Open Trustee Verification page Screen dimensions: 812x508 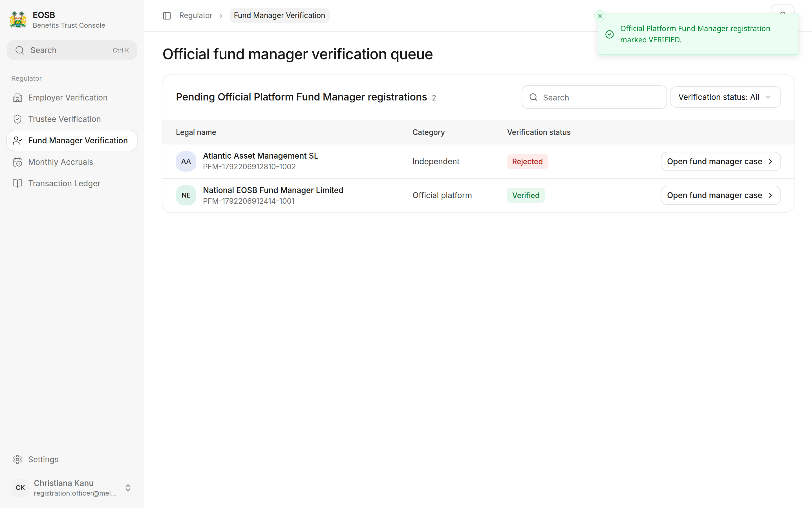pos(72,119)
